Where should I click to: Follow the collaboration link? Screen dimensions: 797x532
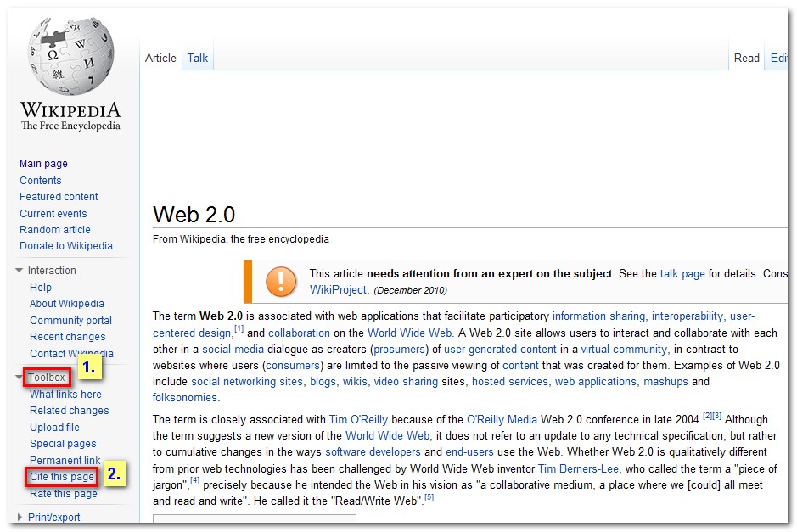(300, 333)
